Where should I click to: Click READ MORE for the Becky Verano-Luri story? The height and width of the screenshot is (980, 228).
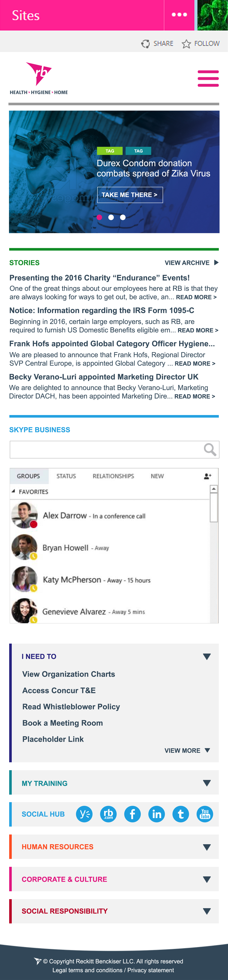coord(195,396)
